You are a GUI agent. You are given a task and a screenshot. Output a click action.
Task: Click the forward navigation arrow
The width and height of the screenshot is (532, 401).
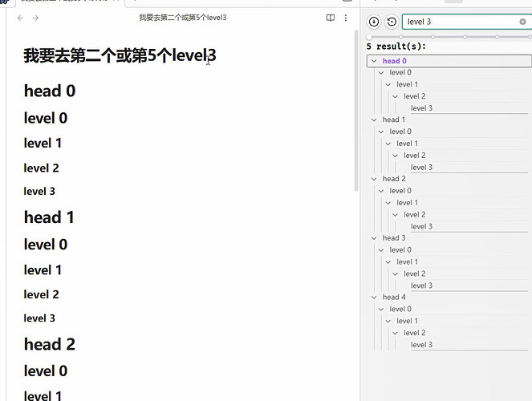click(35, 18)
